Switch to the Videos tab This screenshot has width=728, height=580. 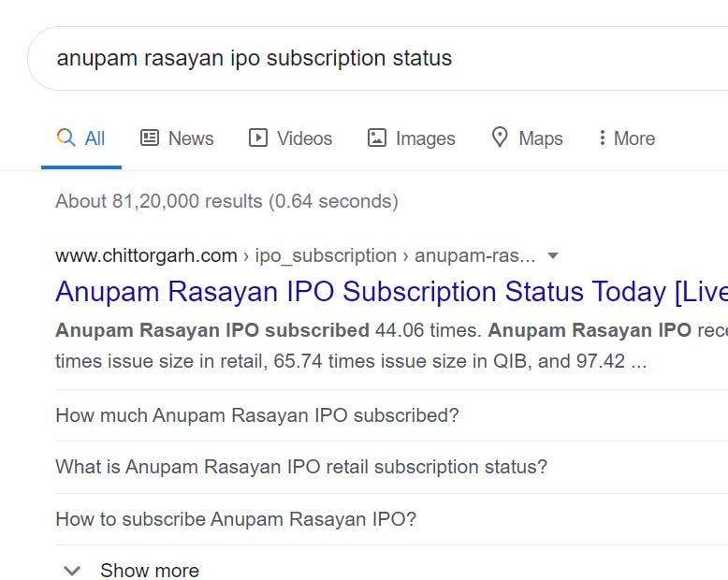coord(290,138)
